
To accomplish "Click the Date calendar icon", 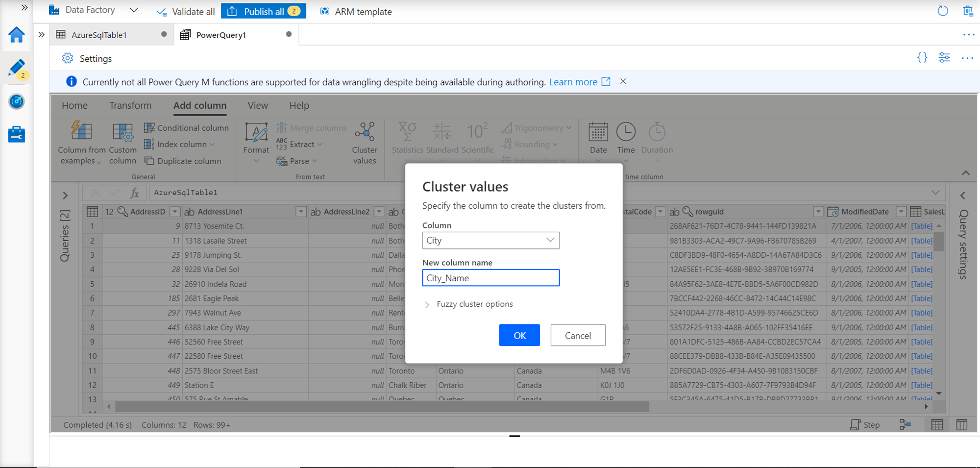I will 598,132.
